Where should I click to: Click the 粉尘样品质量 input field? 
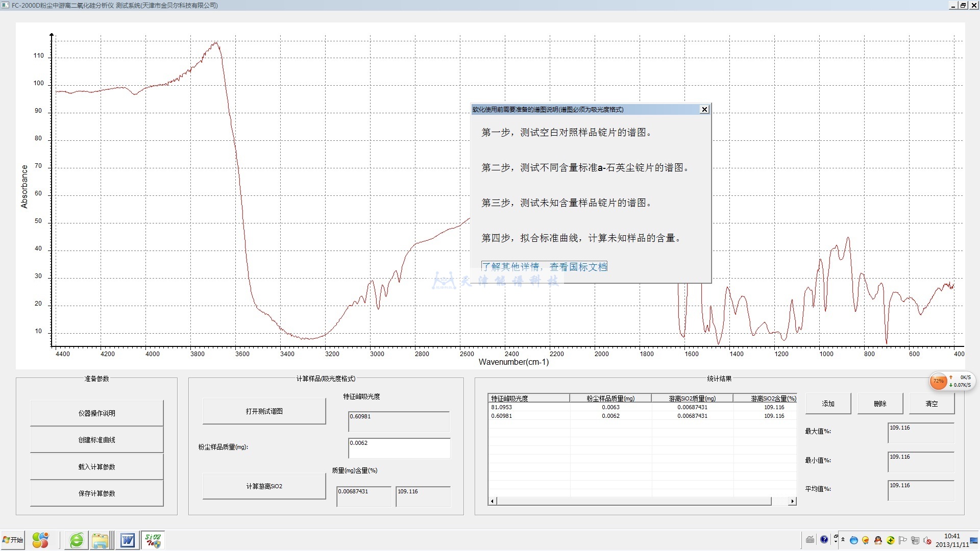[x=399, y=448]
